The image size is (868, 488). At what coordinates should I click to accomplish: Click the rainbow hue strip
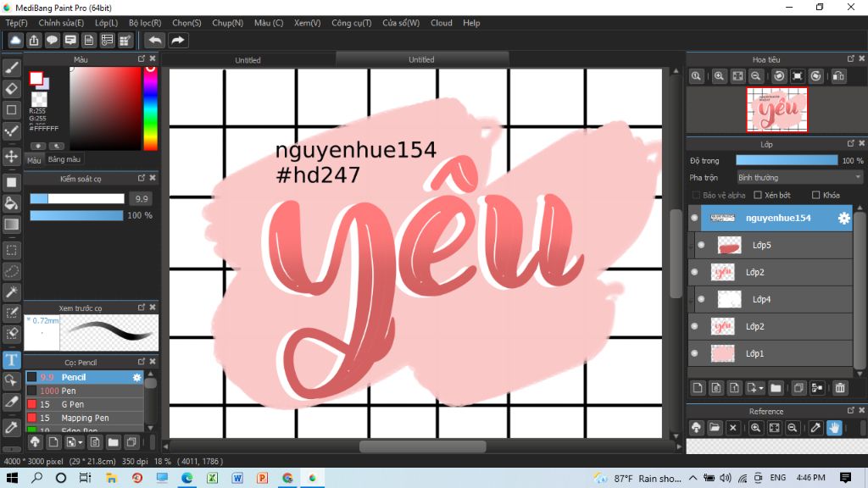tap(151, 108)
